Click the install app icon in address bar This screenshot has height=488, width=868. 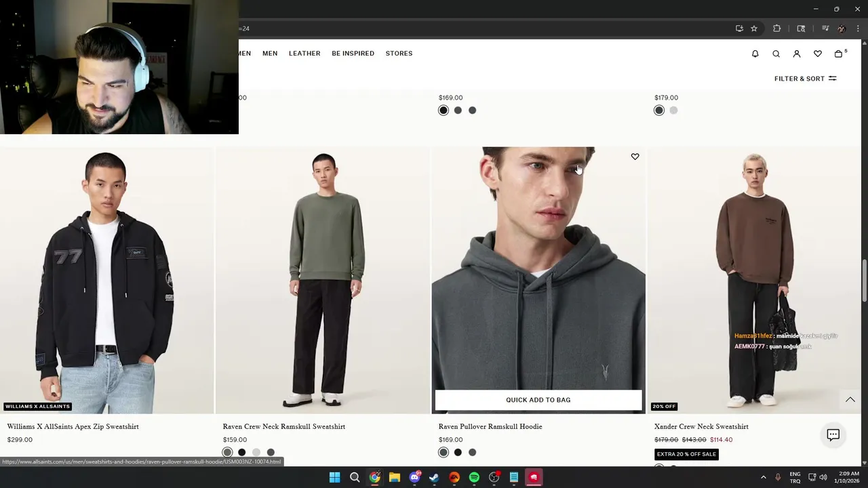(x=739, y=28)
